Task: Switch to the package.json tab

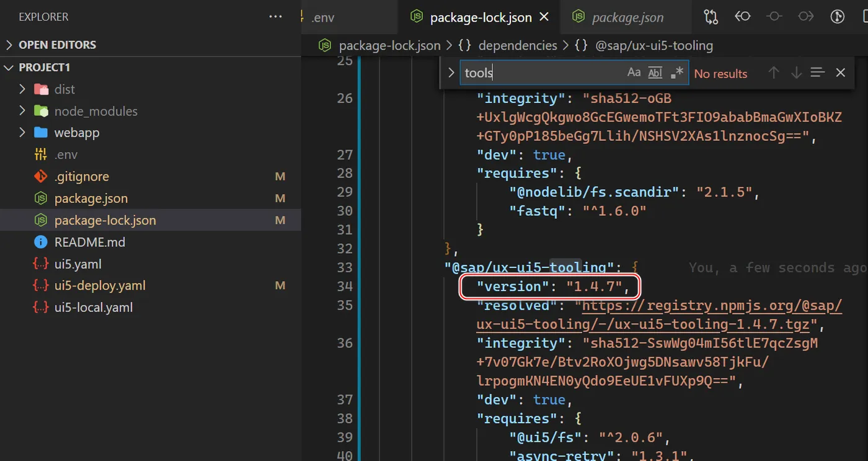Action: (x=626, y=17)
